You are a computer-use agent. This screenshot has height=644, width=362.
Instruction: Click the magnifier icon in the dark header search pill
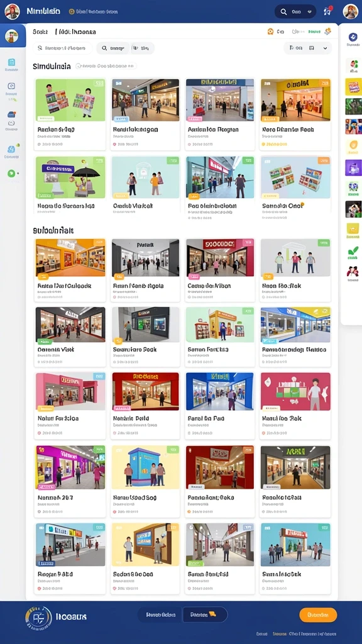283,12
